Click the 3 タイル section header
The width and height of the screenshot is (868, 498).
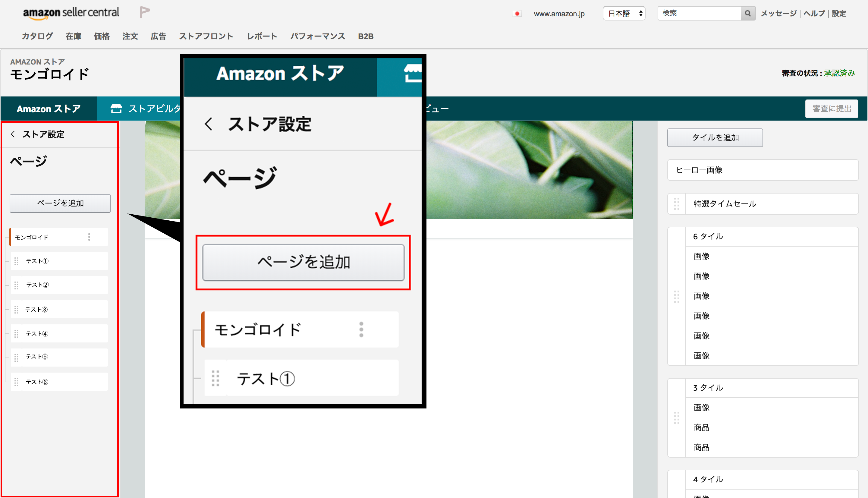[772, 388]
